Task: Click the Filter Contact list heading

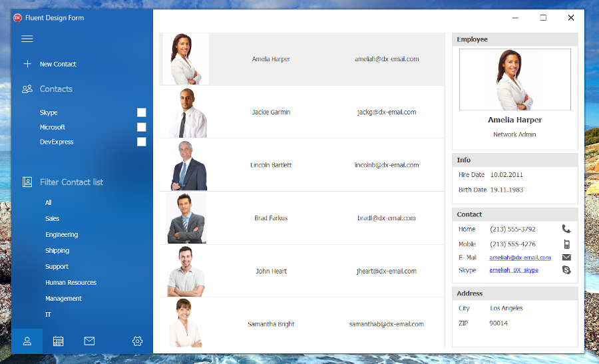Action: 71,182
